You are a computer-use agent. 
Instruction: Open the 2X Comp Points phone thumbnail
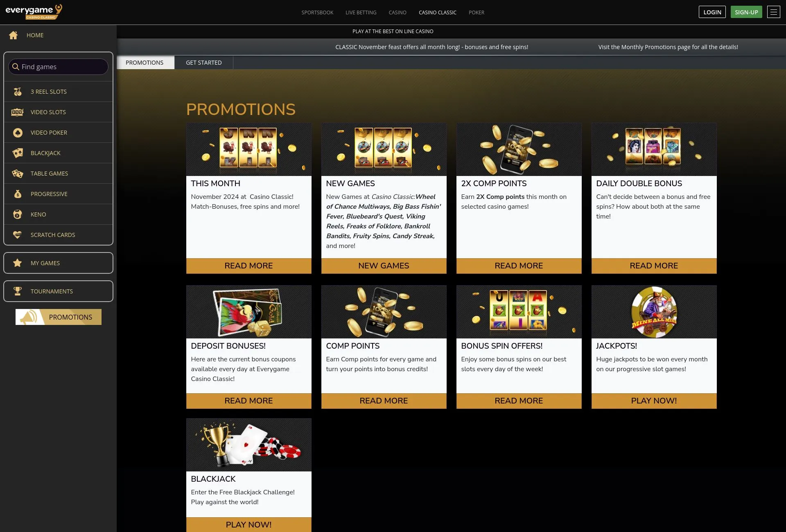[x=519, y=149]
